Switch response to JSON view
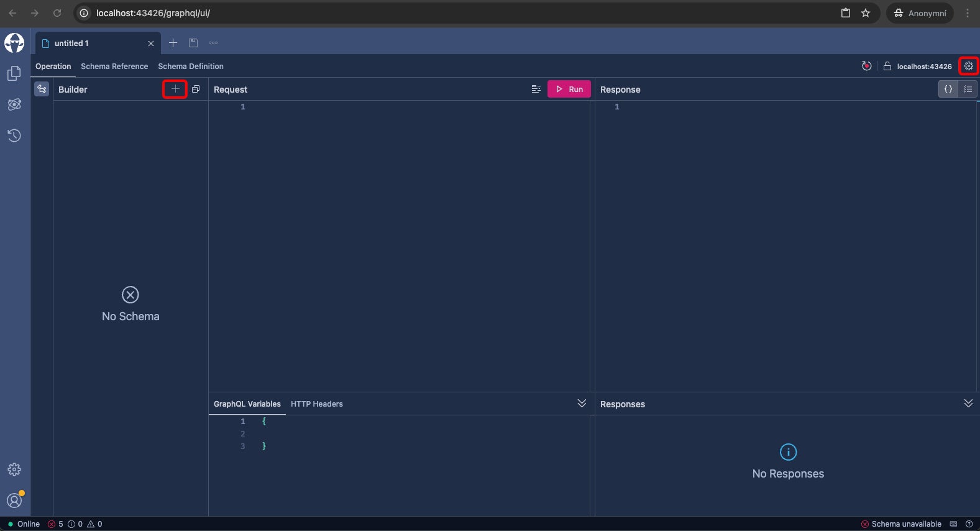The width and height of the screenshot is (980, 531). (x=948, y=89)
